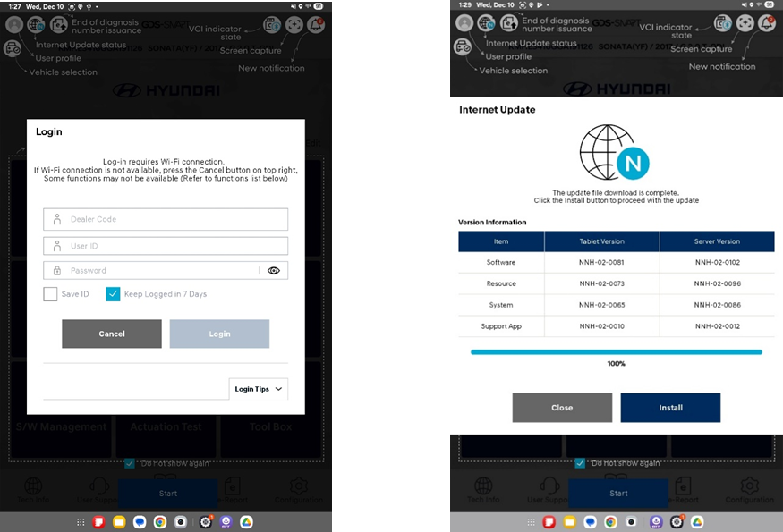Focus the User ID field
This screenshot has width=783, height=532.
coord(166,246)
